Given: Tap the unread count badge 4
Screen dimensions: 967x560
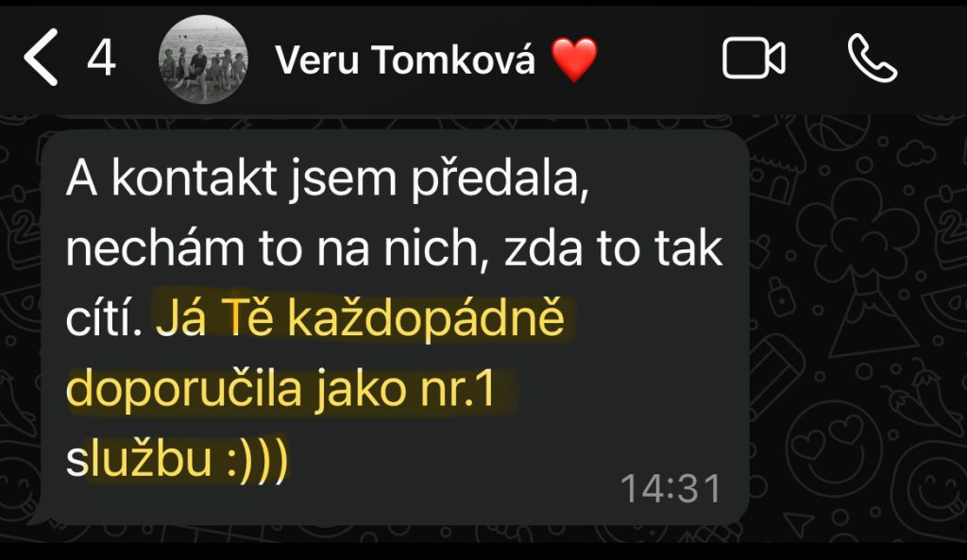Looking at the screenshot, I should tap(101, 59).
